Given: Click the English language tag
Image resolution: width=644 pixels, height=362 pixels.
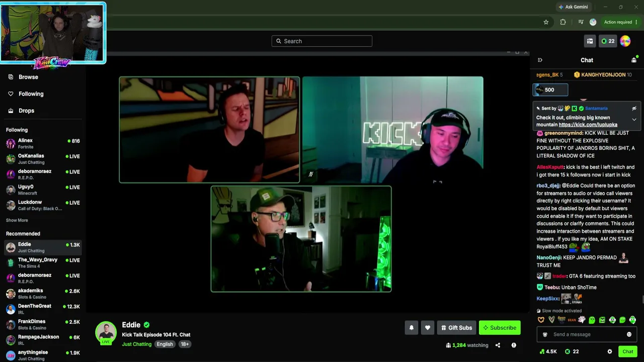Looking at the screenshot, I should [165, 344].
